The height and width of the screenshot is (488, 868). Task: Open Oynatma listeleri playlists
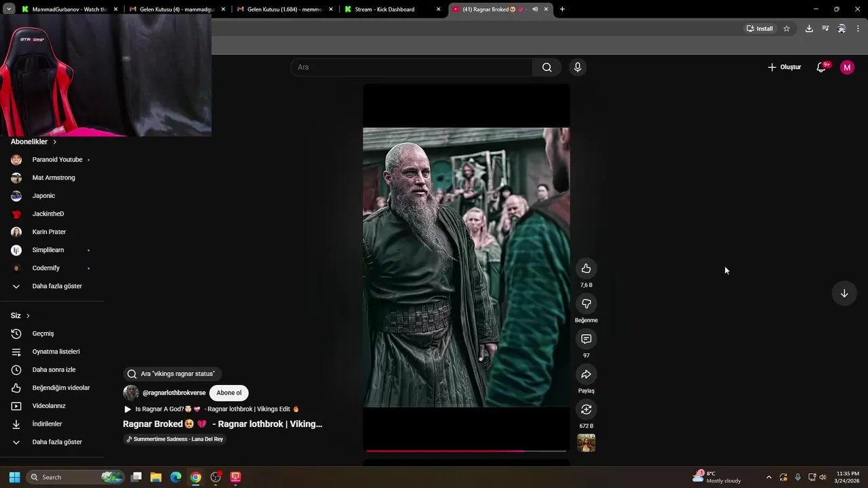tap(52, 352)
